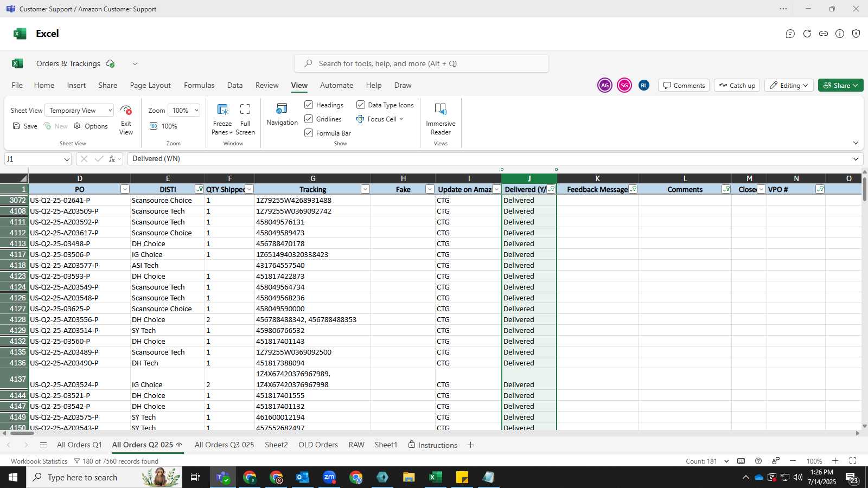The height and width of the screenshot is (488, 868).
Task: Save the current sheet view
Action: click(x=25, y=126)
